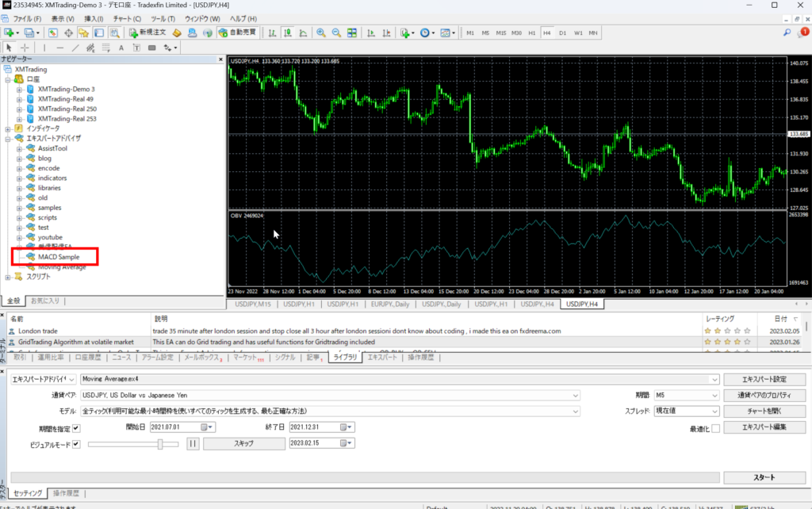Select the equidistant channel tool

[x=90, y=48]
